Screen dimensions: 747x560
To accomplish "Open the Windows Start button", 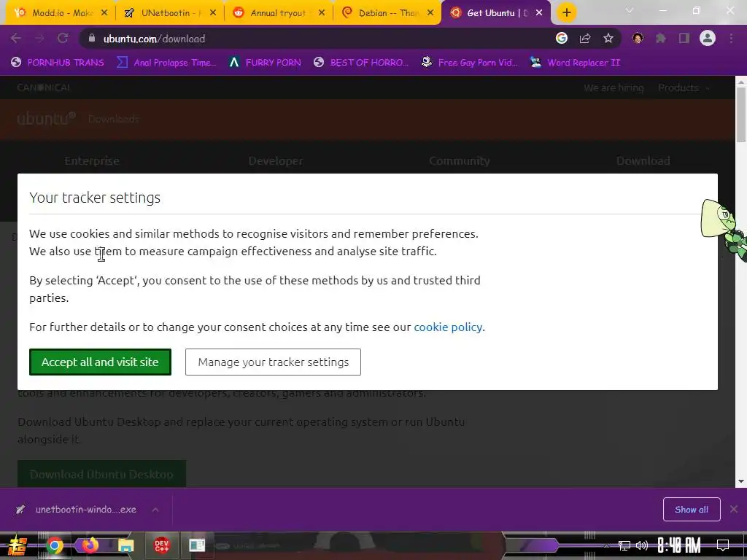I will (16, 545).
